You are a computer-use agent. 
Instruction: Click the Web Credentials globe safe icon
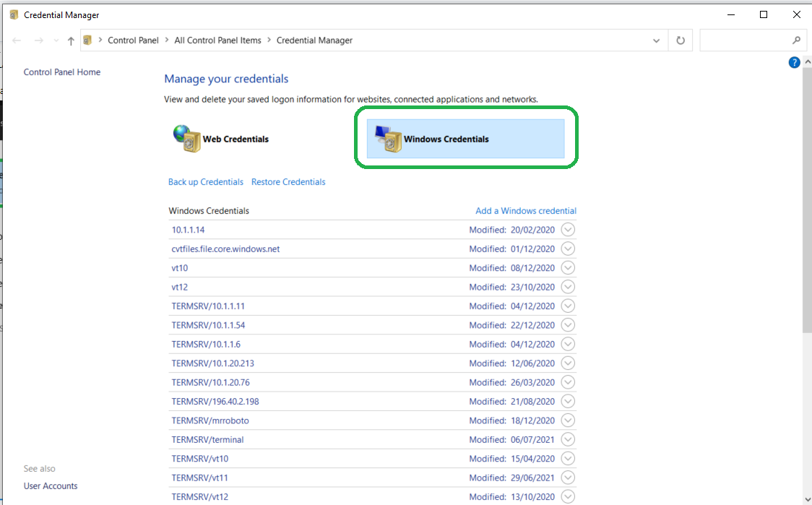pos(186,138)
